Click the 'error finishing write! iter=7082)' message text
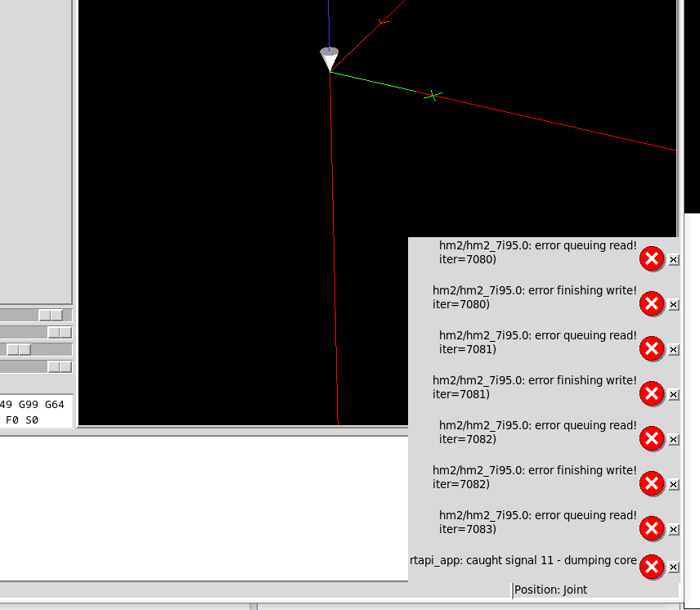 tap(534, 477)
